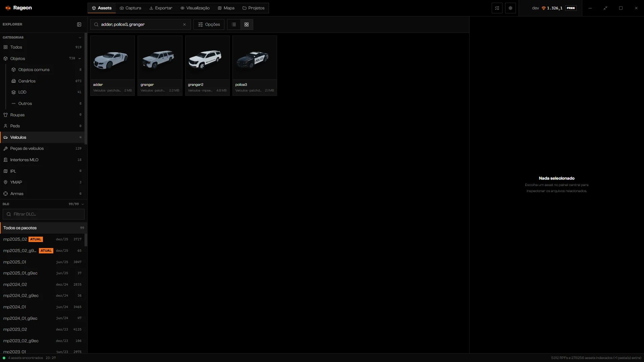Viewport: 644px width, 362px height.
Task: Select the Cenários subcategory
Action: pyautogui.click(x=46, y=81)
